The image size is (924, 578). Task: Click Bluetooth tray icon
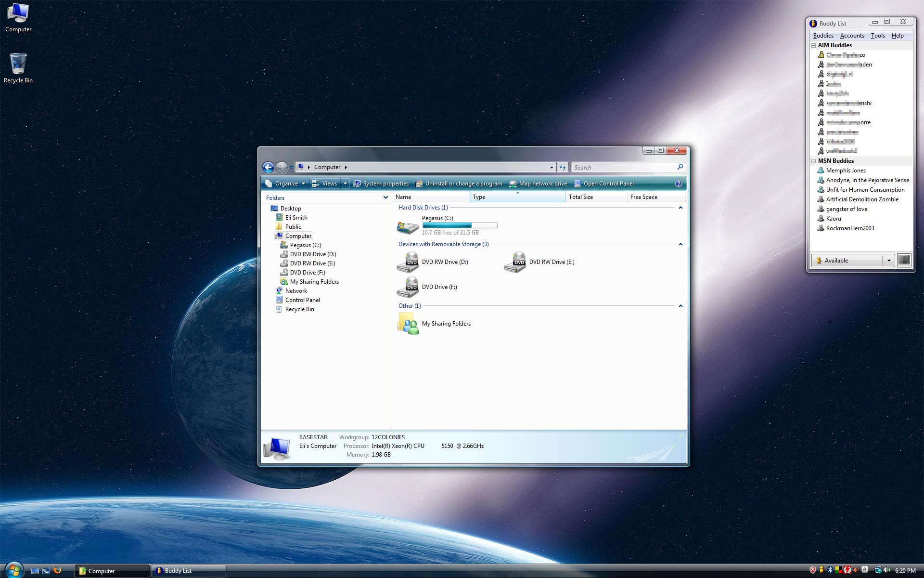pyautogui.click(x=830, y=570)
